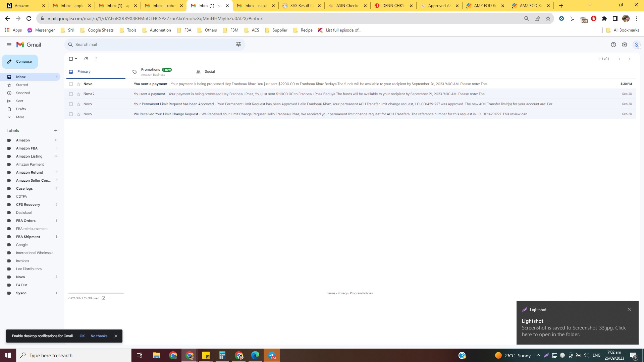This screenshot has width=644, height=362.
Task: Open search options filter icon
Action: coord(238,45)
